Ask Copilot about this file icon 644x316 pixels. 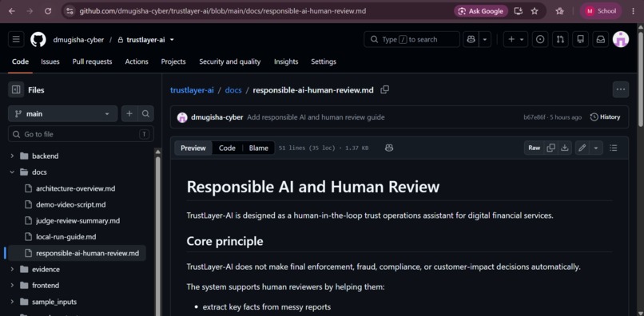(389, 148)
